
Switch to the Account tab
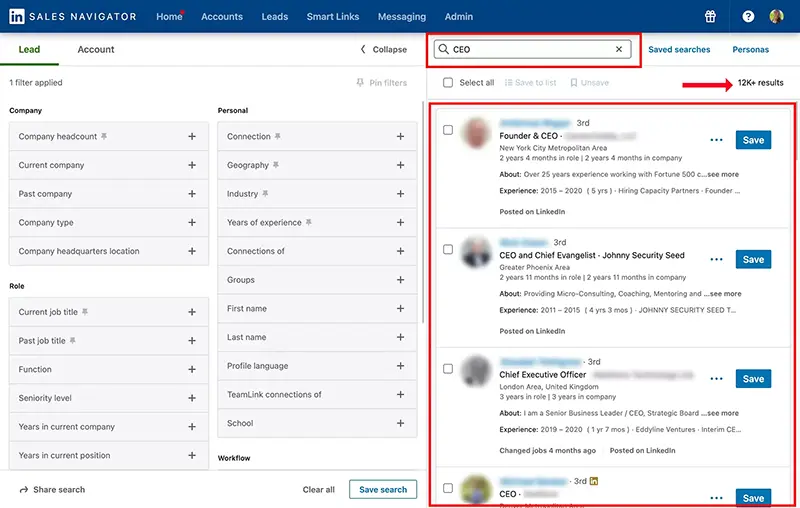pyautogui.click(x=96, y=49)
